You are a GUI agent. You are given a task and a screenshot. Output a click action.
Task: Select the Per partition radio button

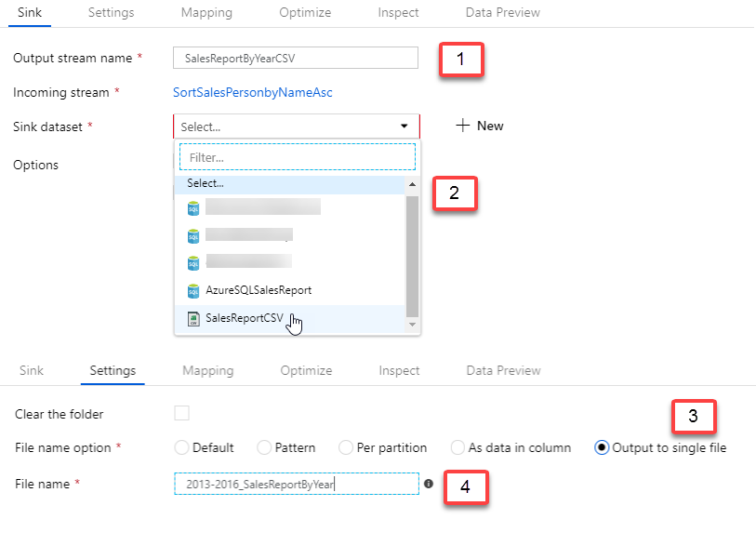coord(346,447)
